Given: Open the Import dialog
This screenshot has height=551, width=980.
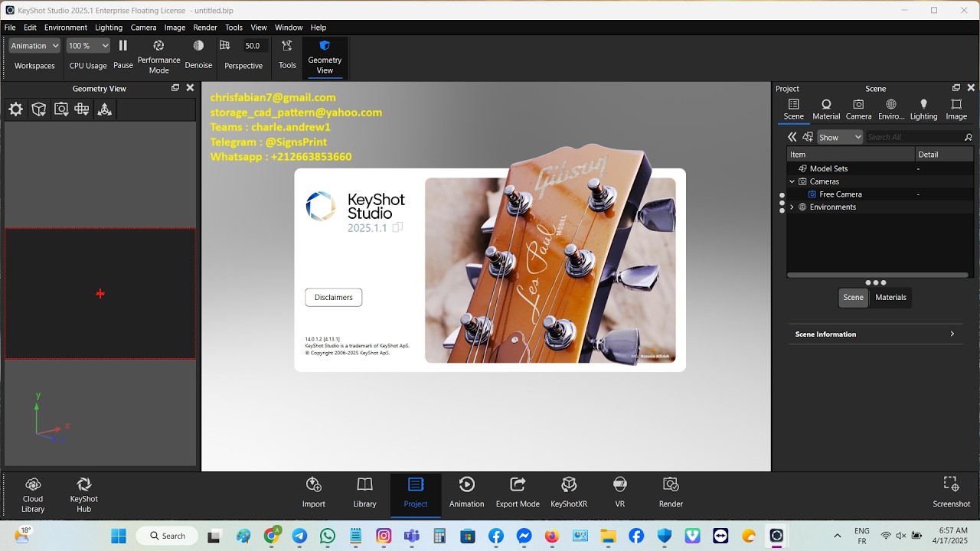Looking at the screenshot, I should [x=314, y=493].
